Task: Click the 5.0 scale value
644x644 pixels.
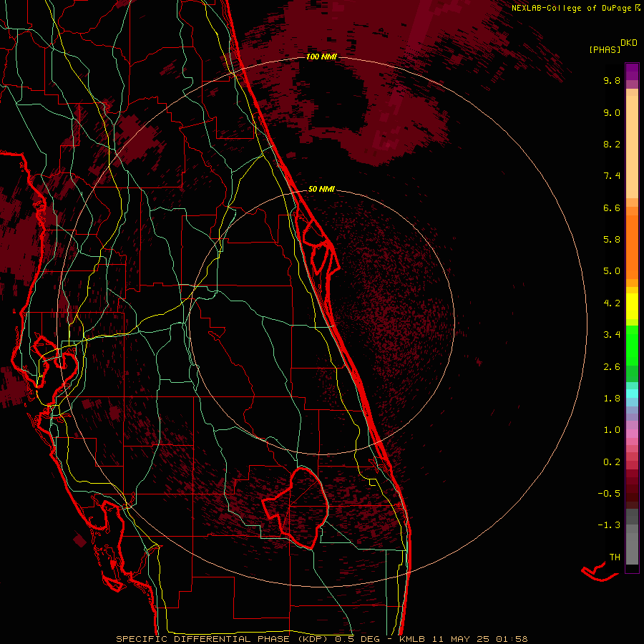Action: pos(612,271)
